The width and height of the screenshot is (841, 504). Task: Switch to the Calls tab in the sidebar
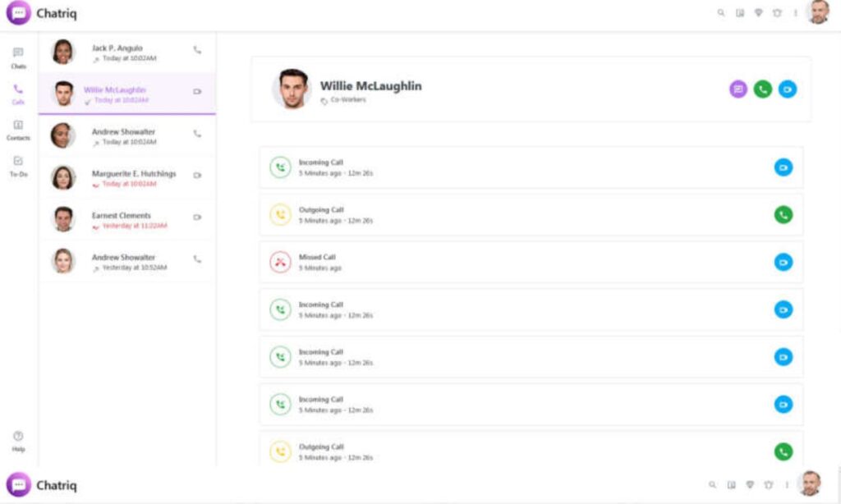tap(18, 94)
